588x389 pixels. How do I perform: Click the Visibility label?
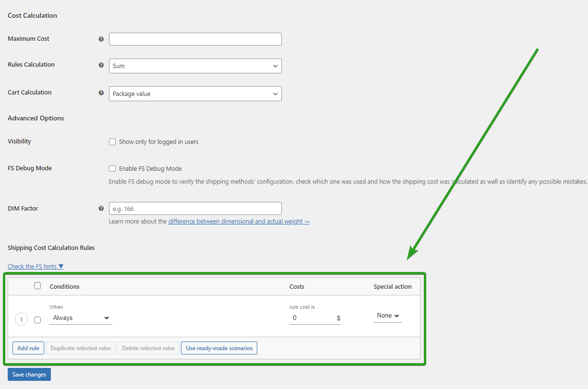tap(20, 141)
